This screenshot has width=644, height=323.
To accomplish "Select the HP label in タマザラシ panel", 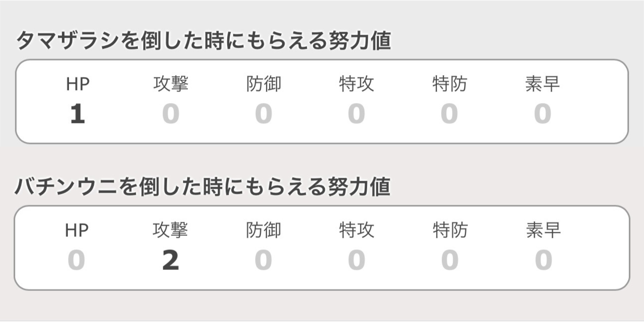I will (77, 84).
